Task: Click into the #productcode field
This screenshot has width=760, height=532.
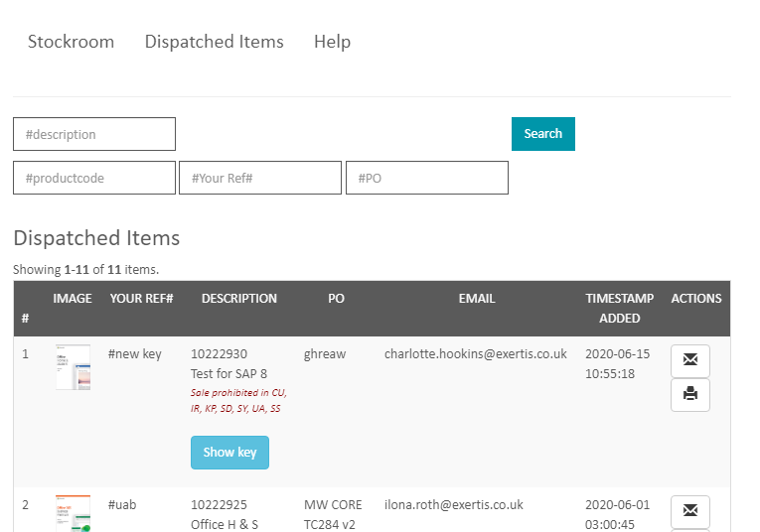Action: point(94,179)
